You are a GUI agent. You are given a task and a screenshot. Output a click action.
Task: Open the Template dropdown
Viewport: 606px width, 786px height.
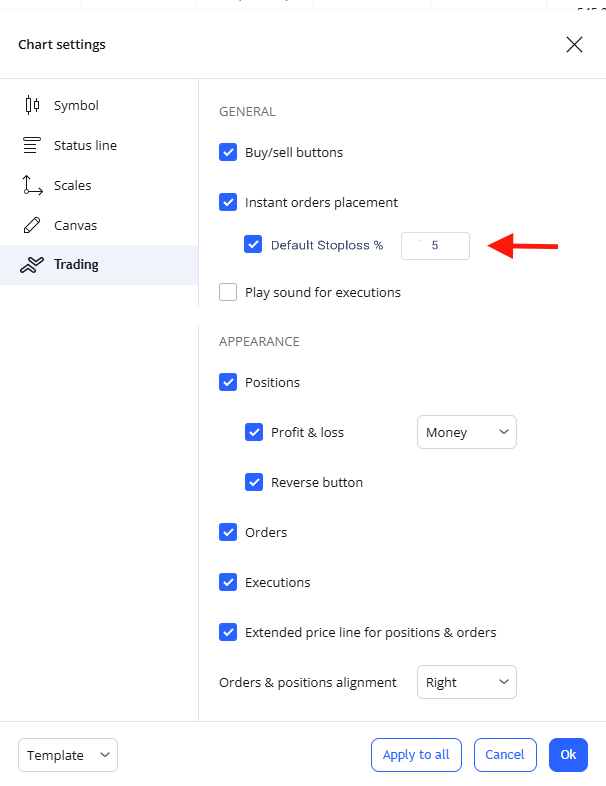click(68, 756)
